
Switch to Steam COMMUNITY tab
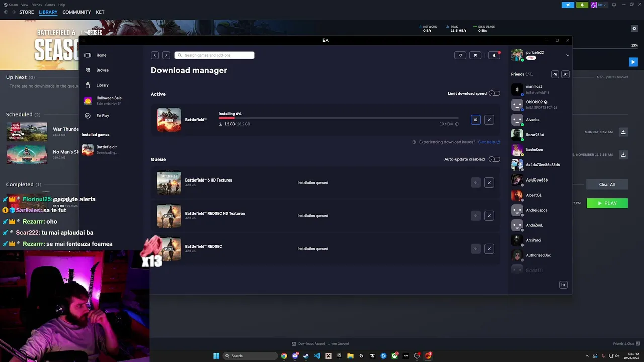(76, 12)
